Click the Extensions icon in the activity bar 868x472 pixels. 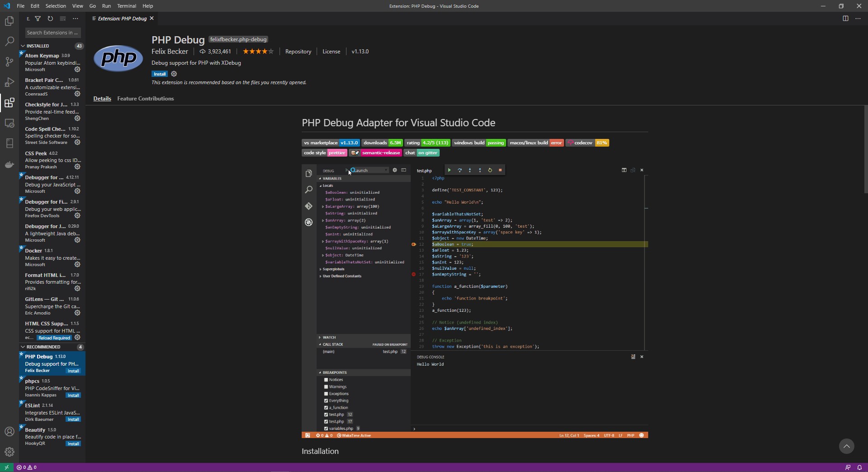click(x=9, y=103)
